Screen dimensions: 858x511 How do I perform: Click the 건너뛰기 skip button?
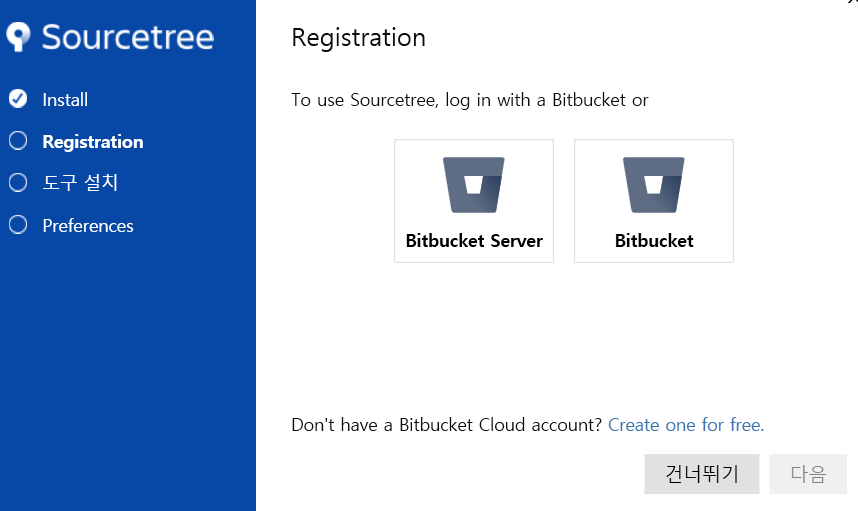click(x=702, y=474)
